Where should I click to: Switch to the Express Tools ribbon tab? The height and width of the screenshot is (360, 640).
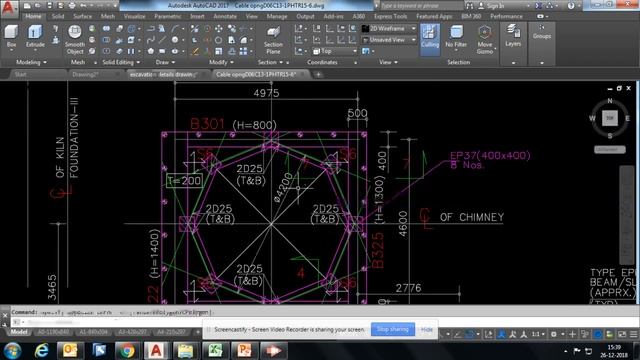point(391,17)
